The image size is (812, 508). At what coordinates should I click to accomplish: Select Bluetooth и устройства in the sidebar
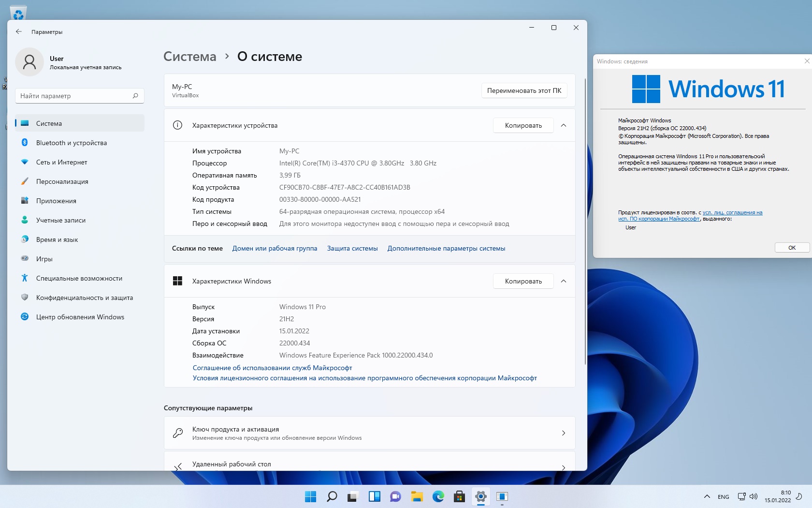72,143
